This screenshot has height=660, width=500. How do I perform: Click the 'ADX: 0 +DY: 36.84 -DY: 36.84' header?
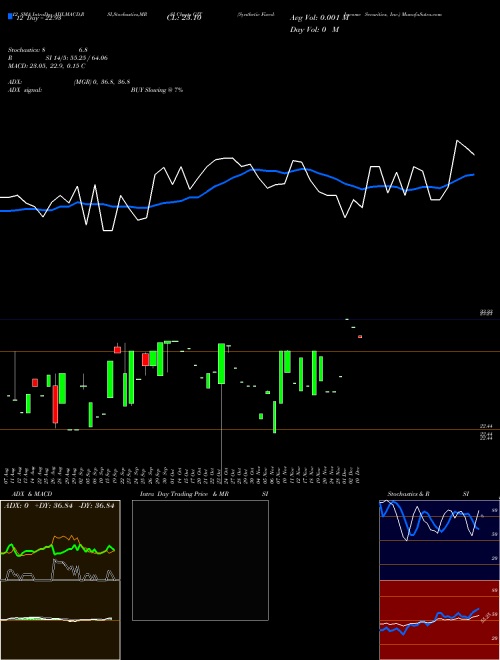(x=59, y=506)
